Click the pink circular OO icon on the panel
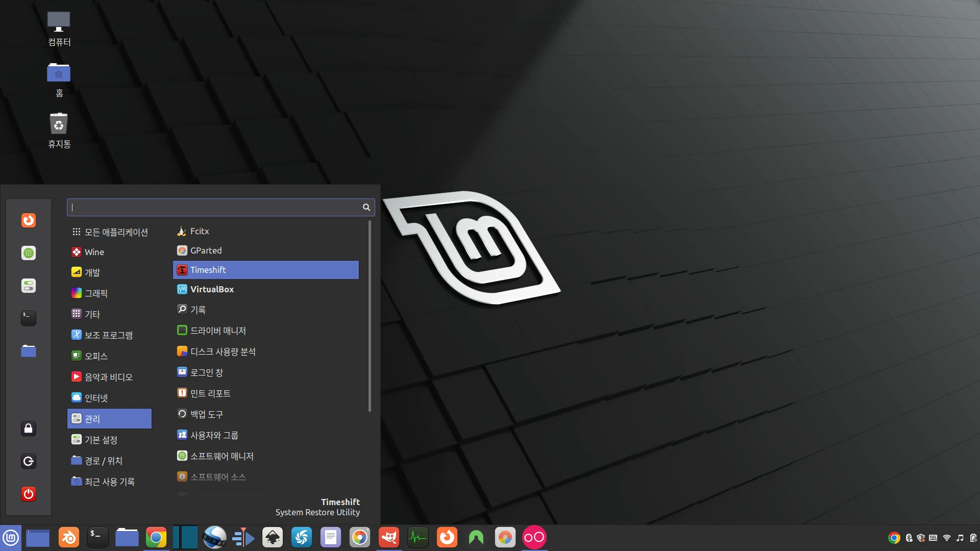Screen dimensions: 980x551 (x=534, y=538)
